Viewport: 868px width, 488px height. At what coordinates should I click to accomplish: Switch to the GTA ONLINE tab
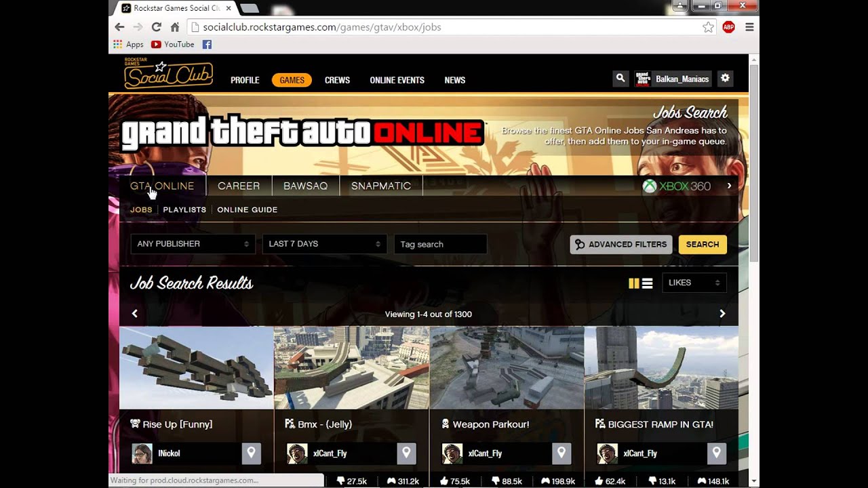tap(162, 186)
